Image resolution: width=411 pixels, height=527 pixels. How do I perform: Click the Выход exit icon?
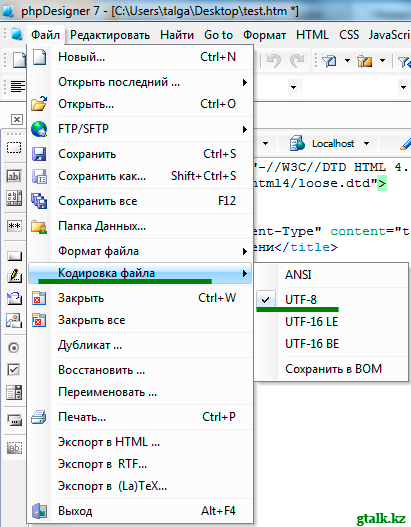point(39,511)
